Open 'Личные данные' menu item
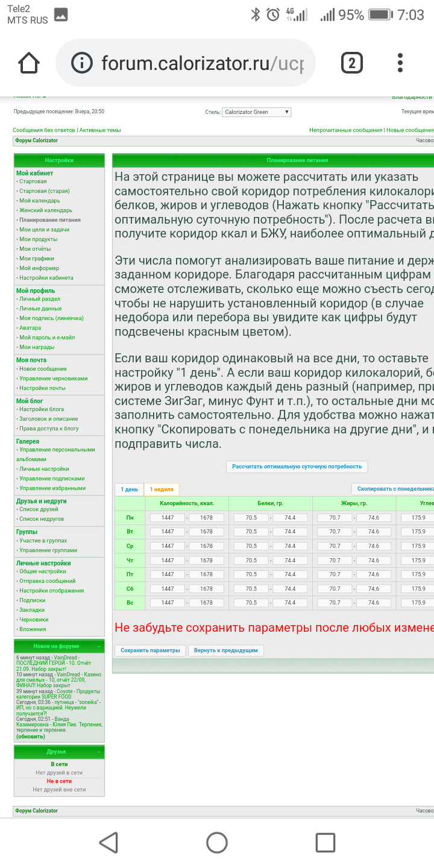This screenshot has height=868, width=434. [x=40, y=309]
